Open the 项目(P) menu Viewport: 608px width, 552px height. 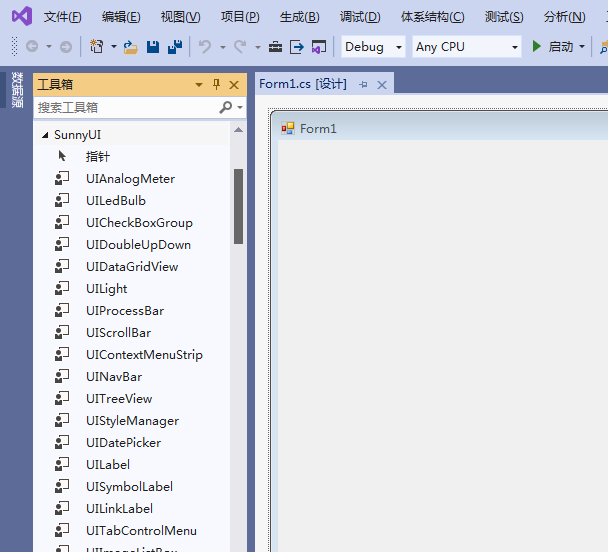click(240, 17)
